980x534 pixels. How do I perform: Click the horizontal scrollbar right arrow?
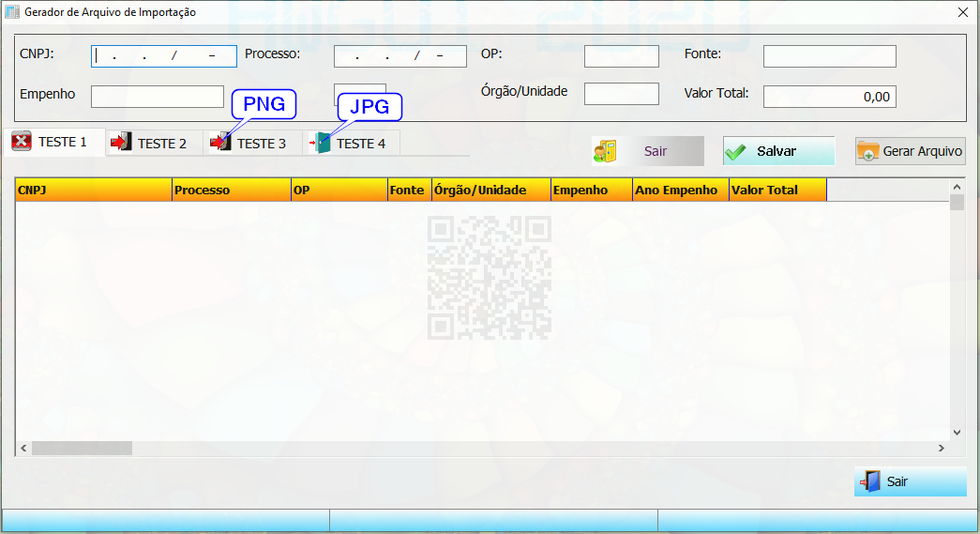click(x=942, y=448)
